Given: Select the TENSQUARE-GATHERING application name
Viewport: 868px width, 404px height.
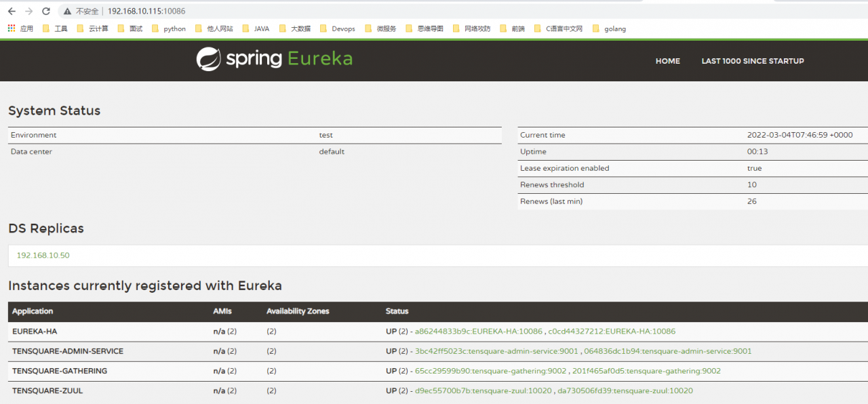Looking at the screenshot, I should coord(60,371).
